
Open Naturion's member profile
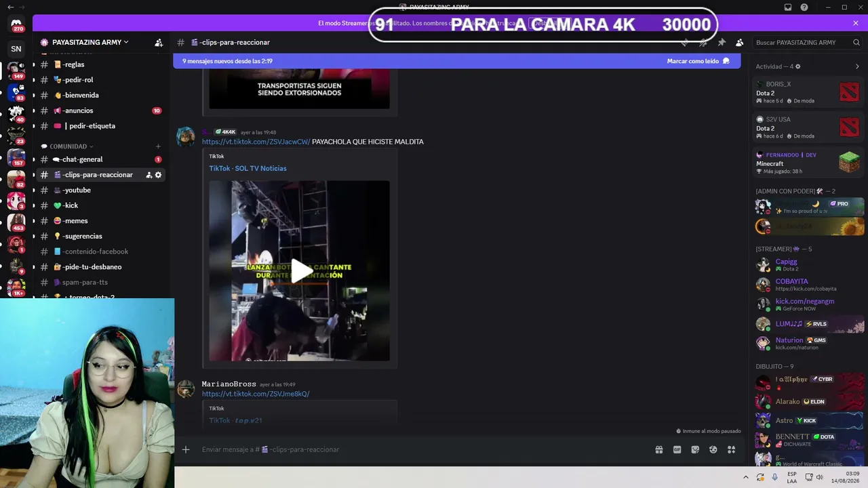pyautogui.click(x=810, y=344)
